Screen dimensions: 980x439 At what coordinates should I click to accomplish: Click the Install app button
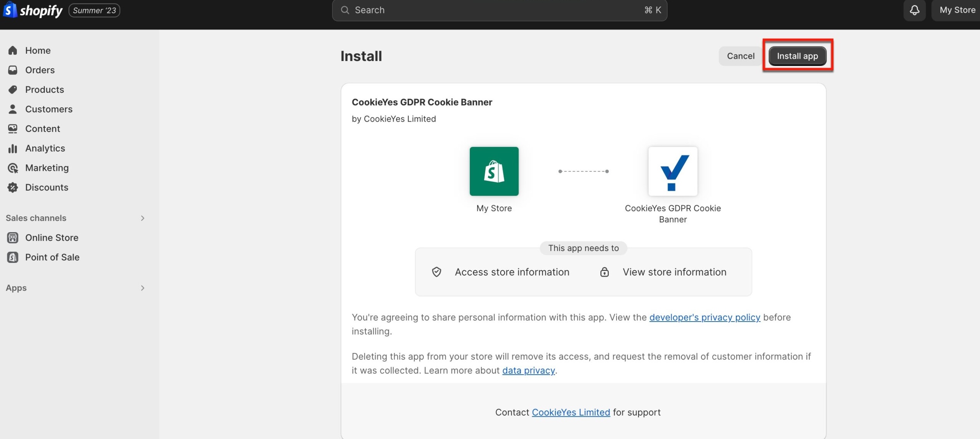797,56
